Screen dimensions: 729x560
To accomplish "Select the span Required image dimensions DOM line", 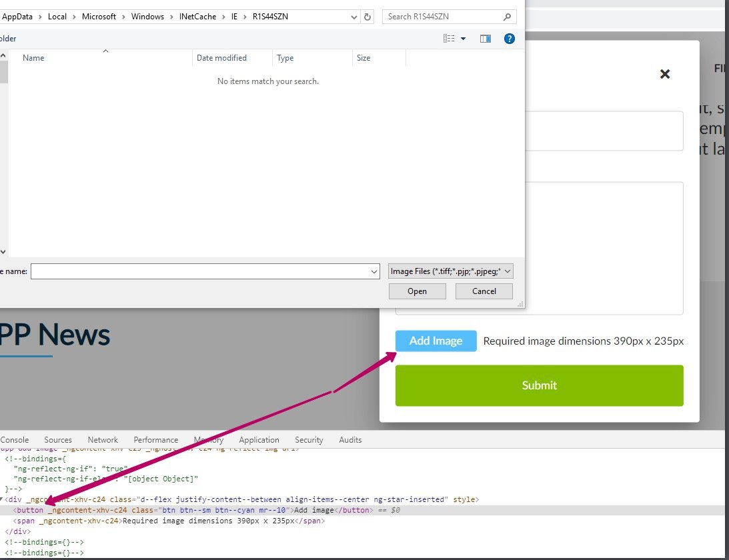I will point(169,521).
